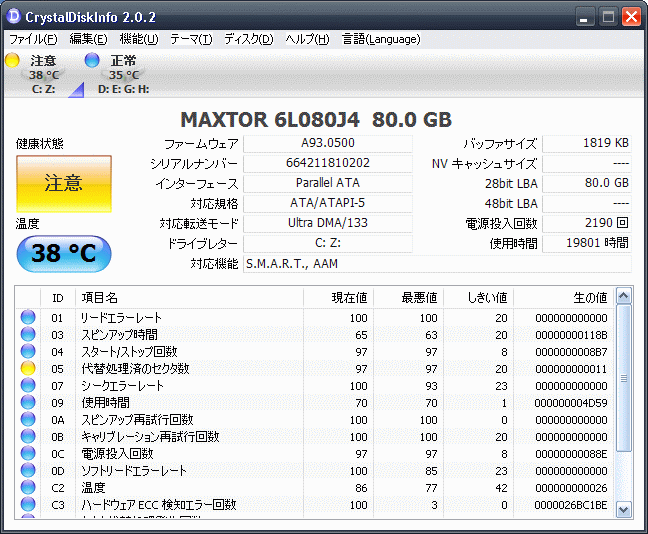
Task: Click the power-on count field 2190 回
Action: (587, 223)
